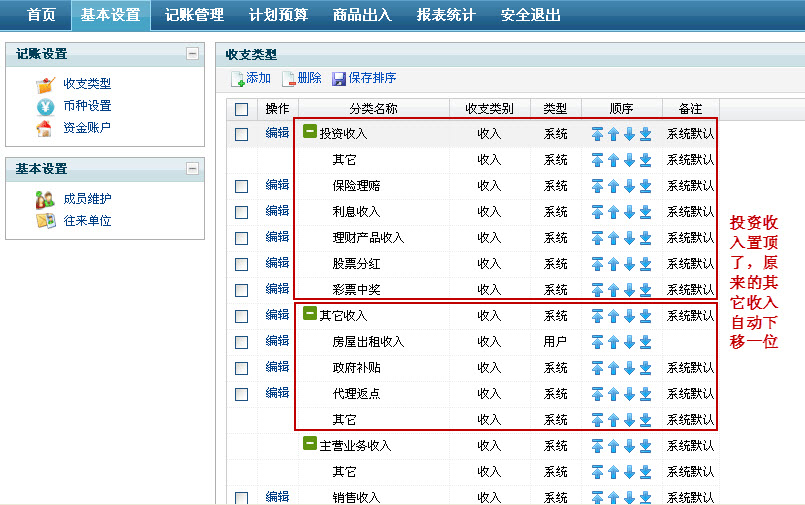
Task: Click the 往来单位 icon
Action: 46,221
